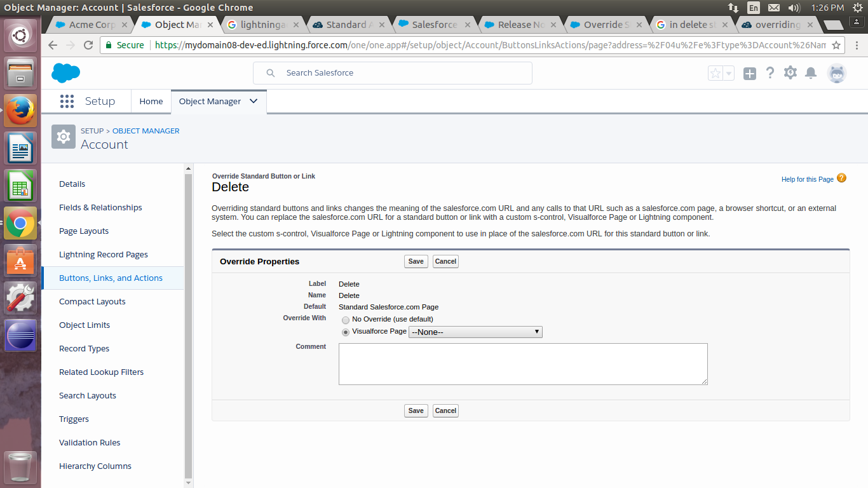Click the Chrome address bar URL
This screenshot has width=868, height=488.
(x=491, y=46)
